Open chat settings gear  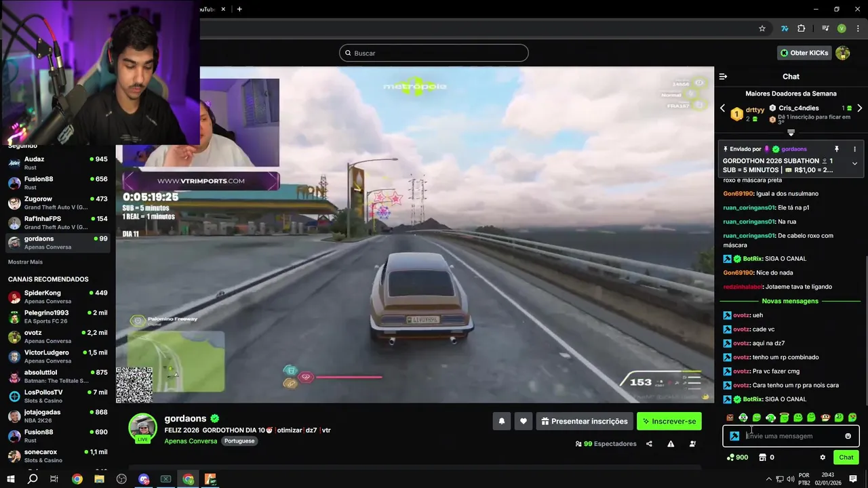(x=823, y=457)
